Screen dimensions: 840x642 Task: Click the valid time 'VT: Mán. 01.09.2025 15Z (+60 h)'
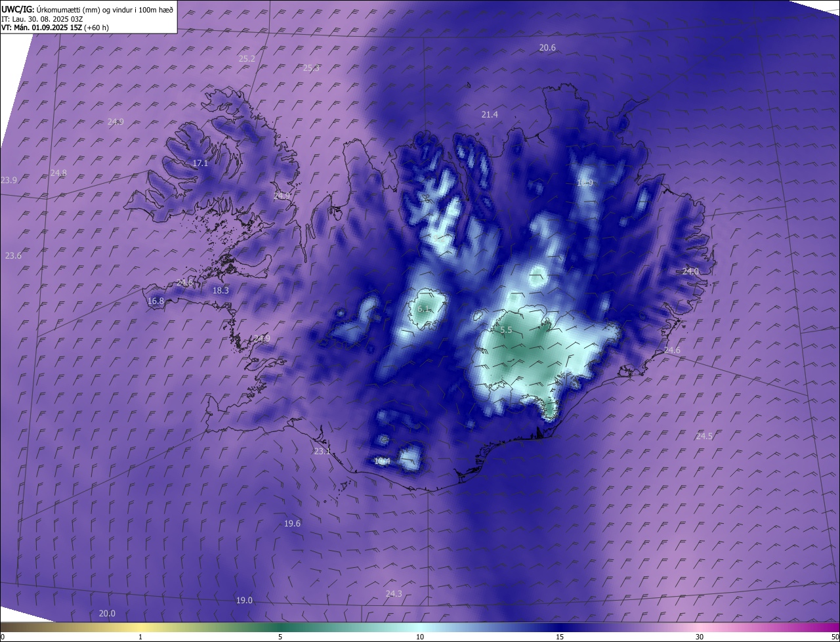(55, 28)
